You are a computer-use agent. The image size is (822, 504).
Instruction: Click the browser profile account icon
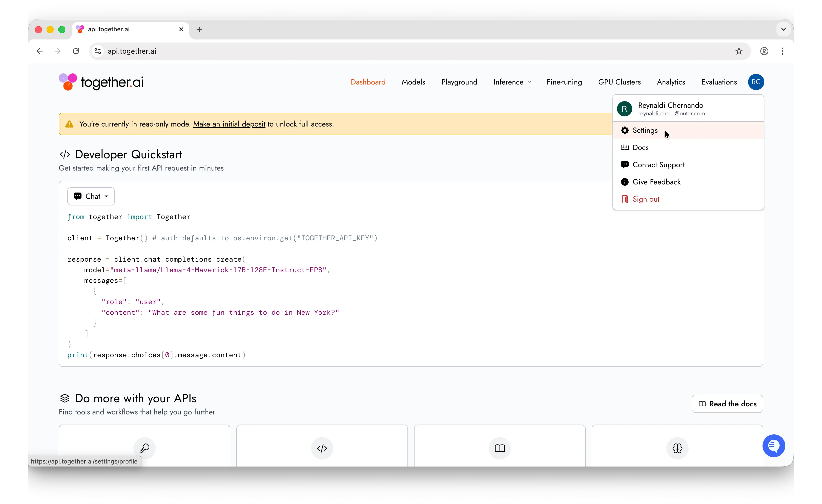[764, 51]
